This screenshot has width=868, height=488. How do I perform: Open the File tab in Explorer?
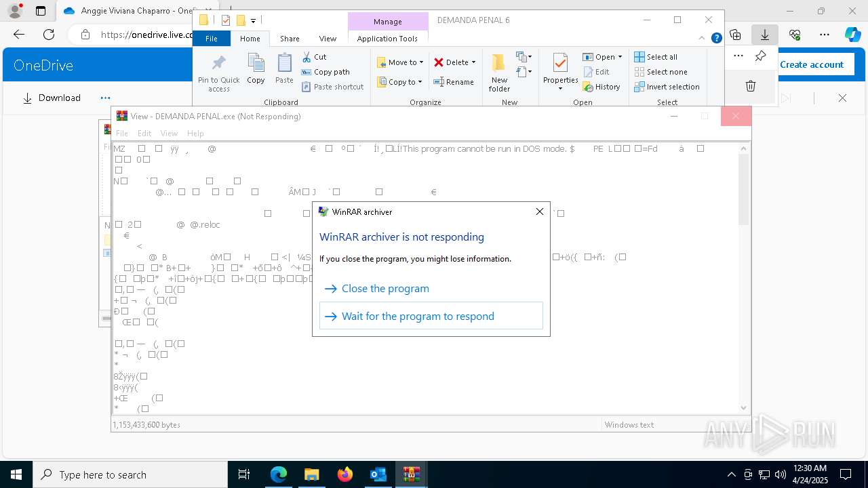(x=212, y=39)
